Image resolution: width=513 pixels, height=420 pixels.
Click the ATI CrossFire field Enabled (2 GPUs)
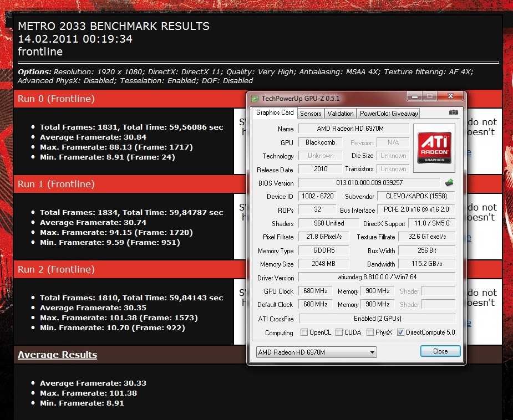pos(377,319)
